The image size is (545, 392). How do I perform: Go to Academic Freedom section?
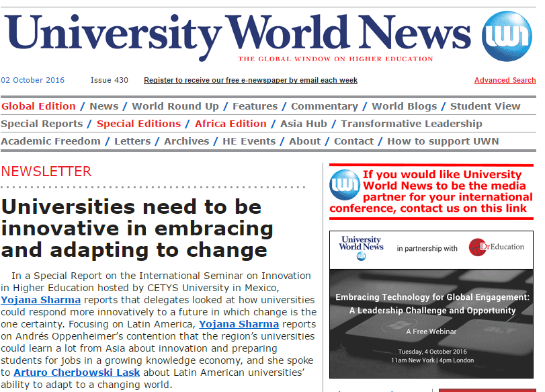[50, 141]
